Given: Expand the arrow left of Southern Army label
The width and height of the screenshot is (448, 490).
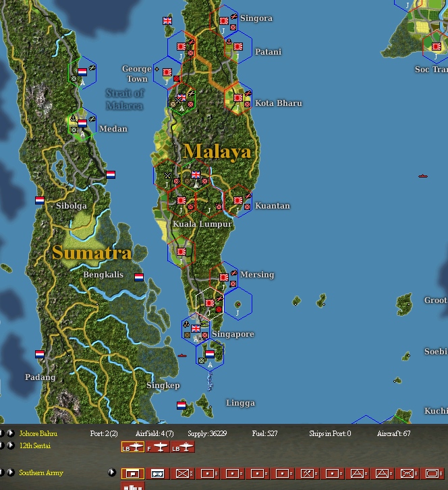Looking at the screenshot, I should pyautogui.click(x=11, y=472).
